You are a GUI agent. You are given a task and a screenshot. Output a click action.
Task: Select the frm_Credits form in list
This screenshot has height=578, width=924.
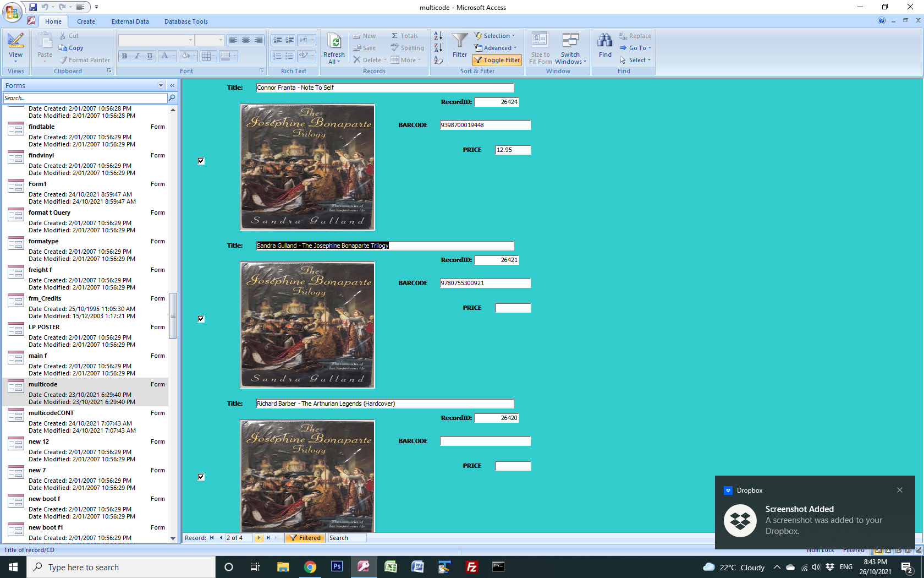tap(86, 307)
